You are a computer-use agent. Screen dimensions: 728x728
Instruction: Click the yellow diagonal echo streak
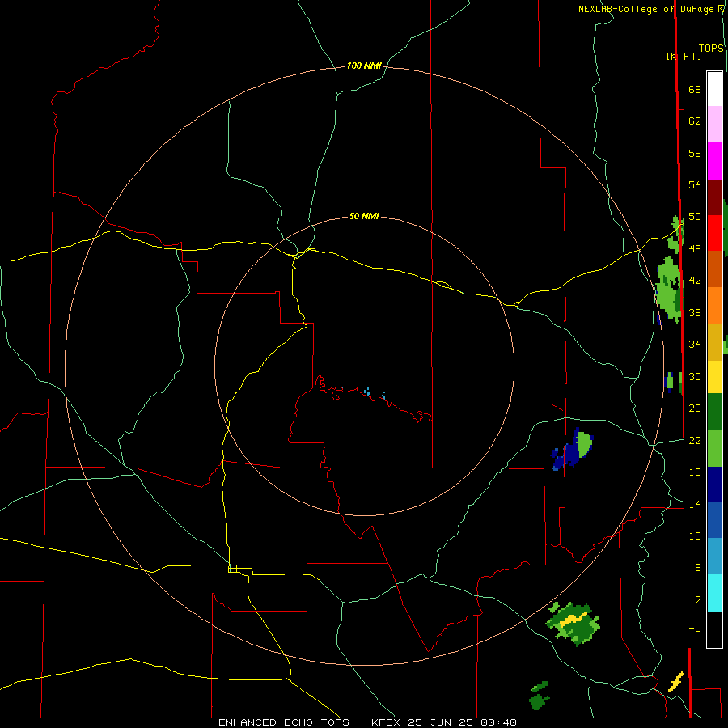[676, 682]
